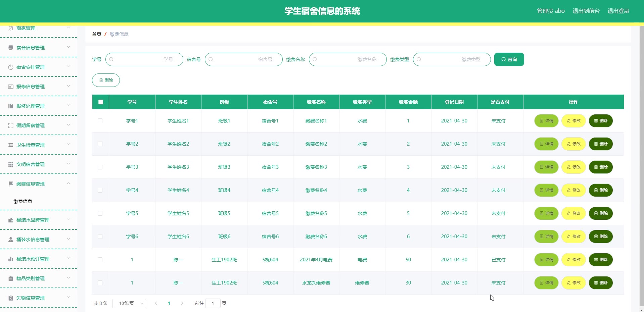Viewport: 644px width, 312px height.
Task: Click 退出登录 link in header
Action: [618, 11]
